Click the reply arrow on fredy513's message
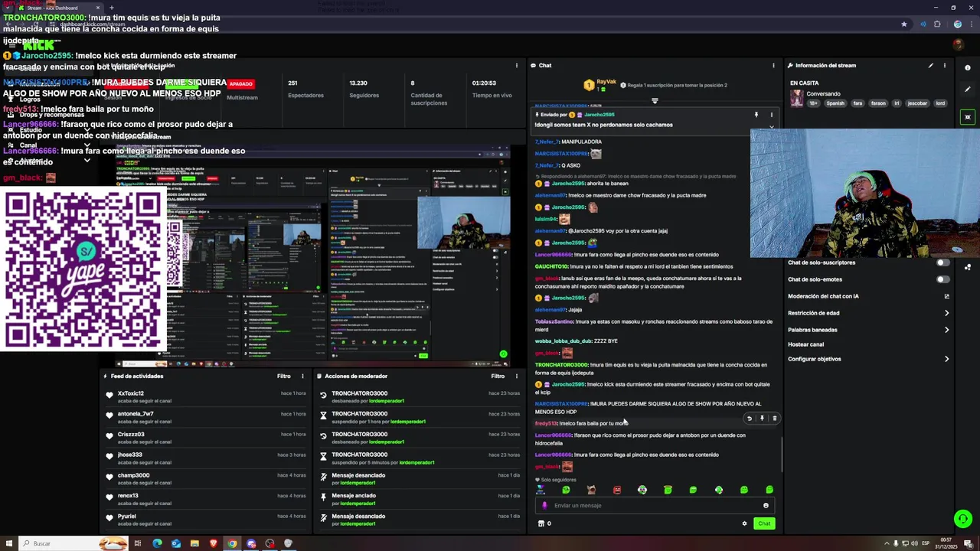This screenshot has height=551, width=980. 750,419
